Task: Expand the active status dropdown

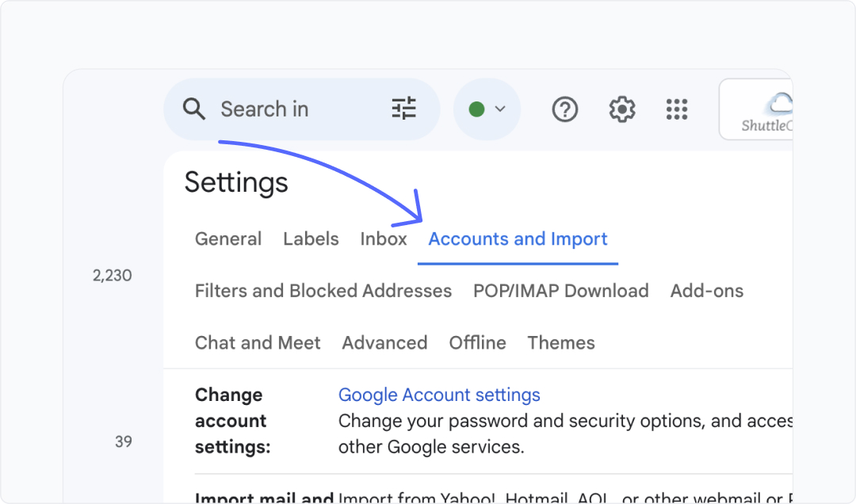Action: coord(487,109)
